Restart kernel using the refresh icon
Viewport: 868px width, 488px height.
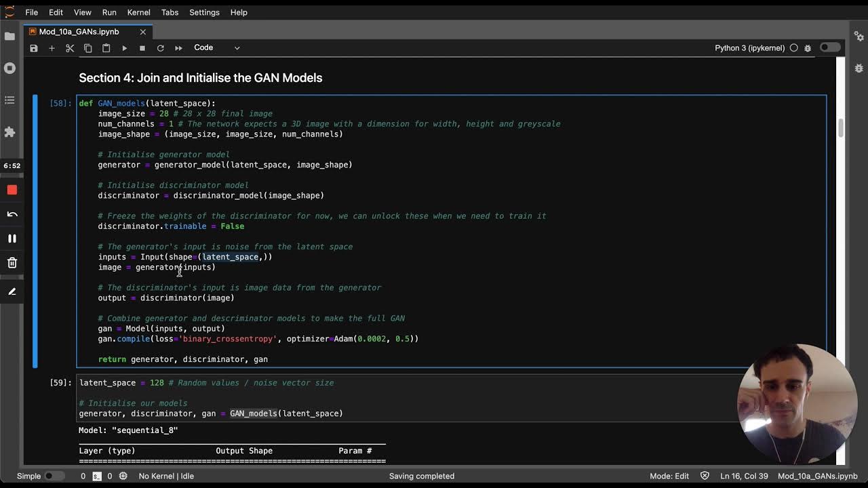click(x=160, y=48)
